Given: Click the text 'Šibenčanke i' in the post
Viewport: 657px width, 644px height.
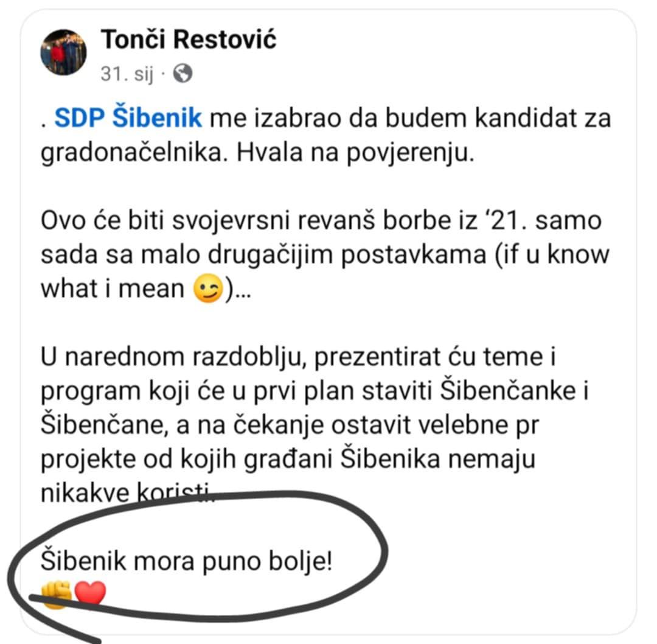Looking at the screenshot, I should coord(515,390).
